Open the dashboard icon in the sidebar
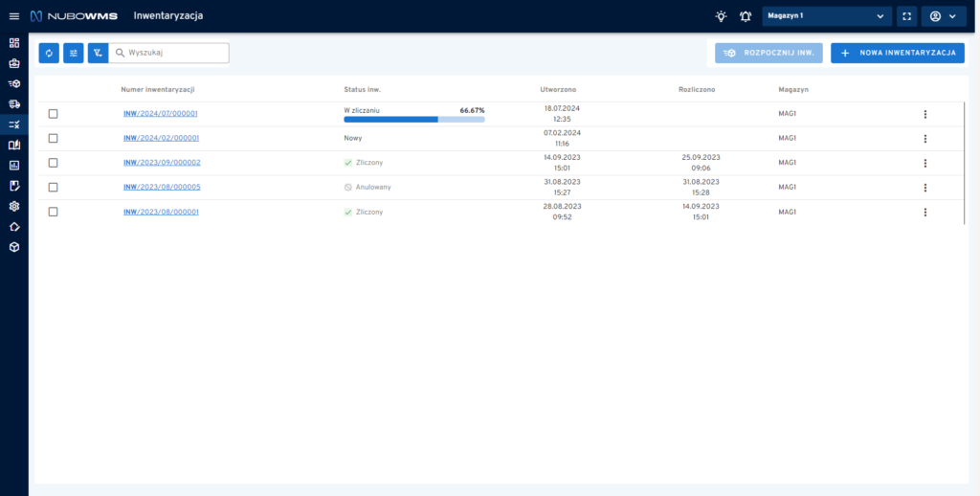This screenshot has width=980, height=496. pos(13,43)
